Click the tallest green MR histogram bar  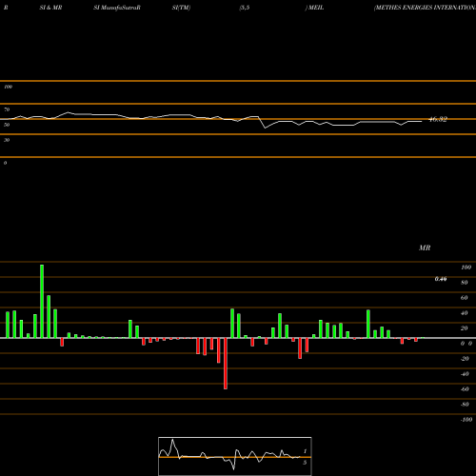(42, 301)
